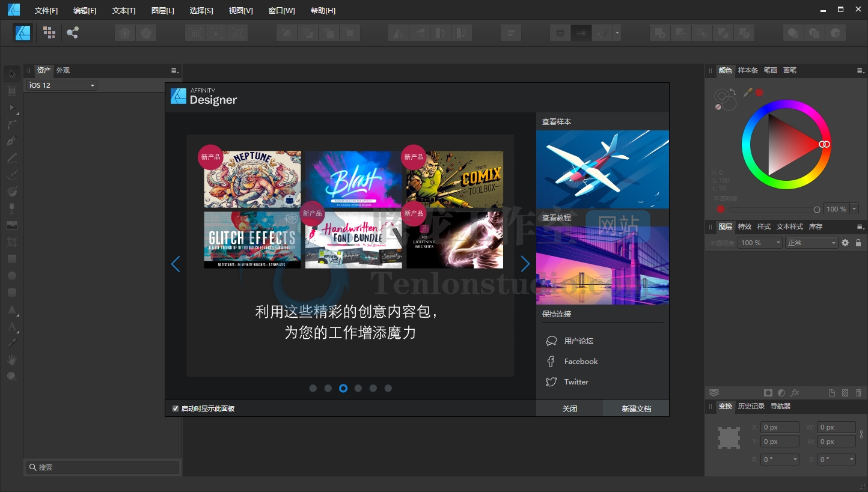Select the Triangle shape tool
868x492 pixels.
(12, 310)
